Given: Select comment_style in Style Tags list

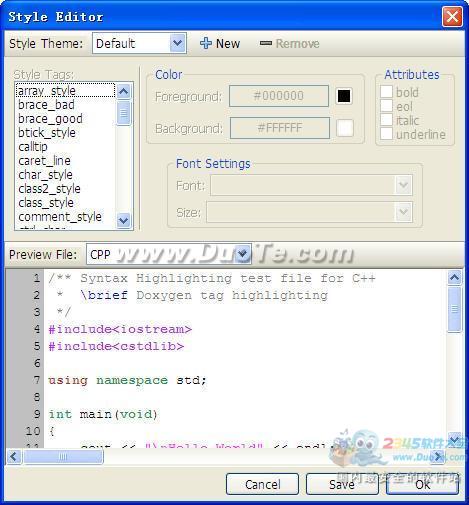Looking at the screenshot, I should 60,217.
